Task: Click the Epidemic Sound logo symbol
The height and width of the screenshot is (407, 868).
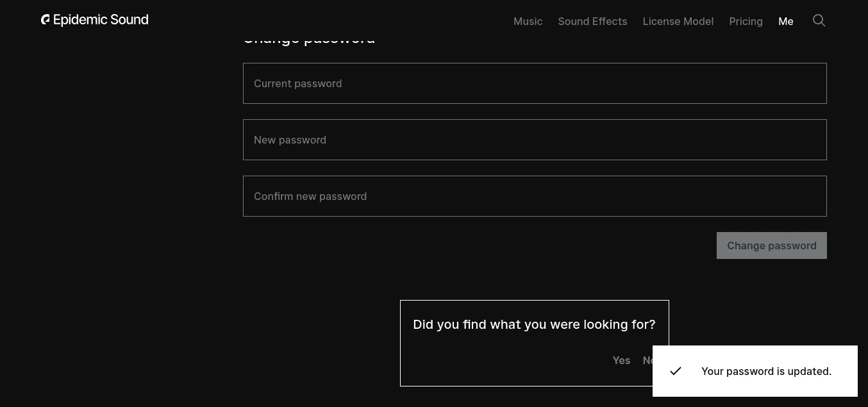Action: coord(46,20)
